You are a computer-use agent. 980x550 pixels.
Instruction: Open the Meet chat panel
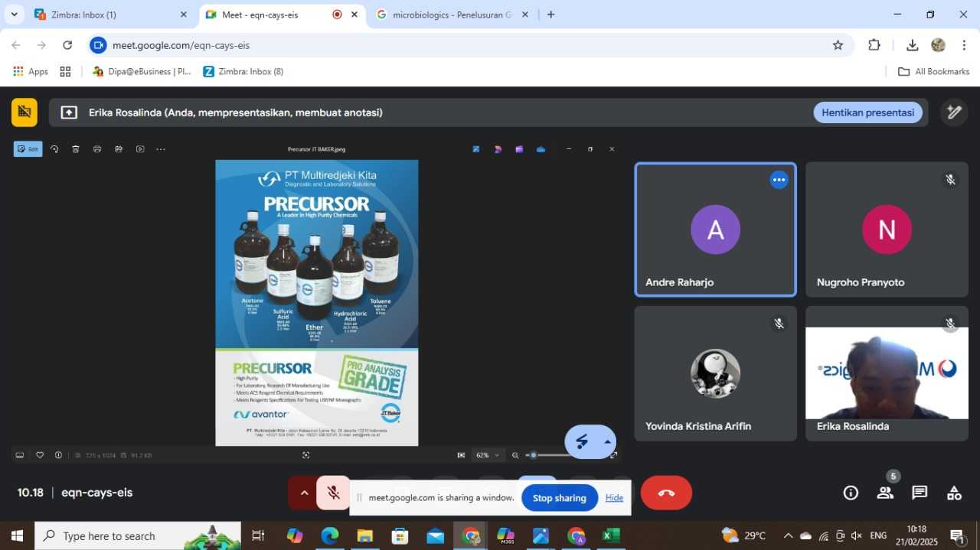point(920,493)
